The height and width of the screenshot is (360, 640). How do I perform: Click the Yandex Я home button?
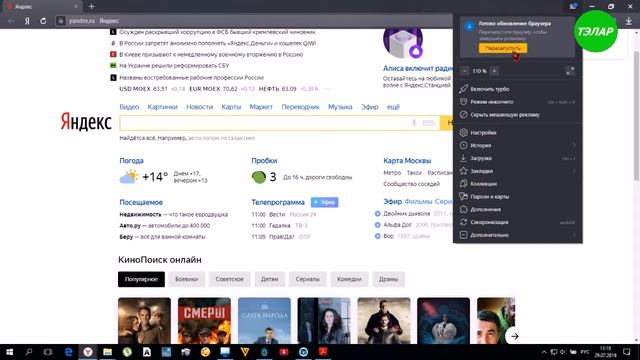coord(27,21)
